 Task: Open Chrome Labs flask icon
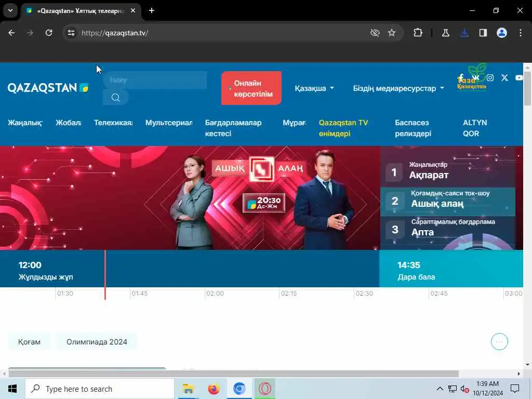point(445,33)
